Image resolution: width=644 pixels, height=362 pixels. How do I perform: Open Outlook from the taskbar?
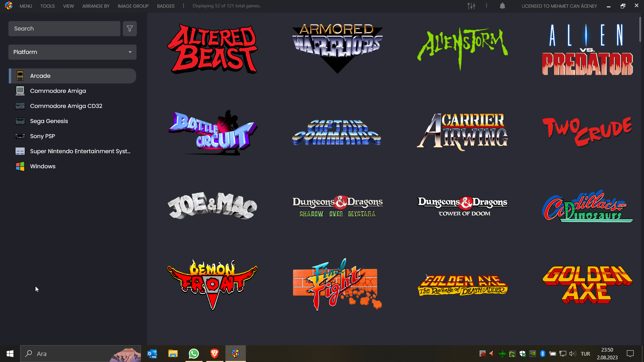pyautogui.click(x=152, y=354)
